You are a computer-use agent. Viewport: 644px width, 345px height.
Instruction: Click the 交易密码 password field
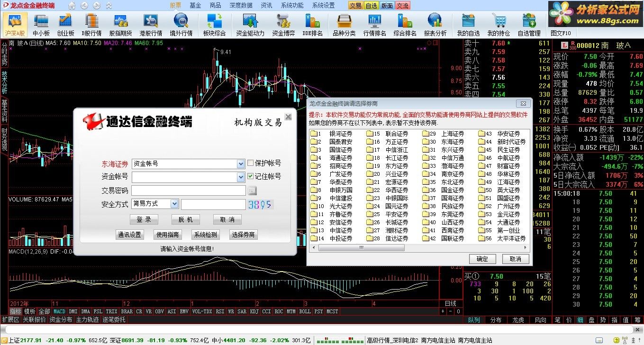(189, 191)
